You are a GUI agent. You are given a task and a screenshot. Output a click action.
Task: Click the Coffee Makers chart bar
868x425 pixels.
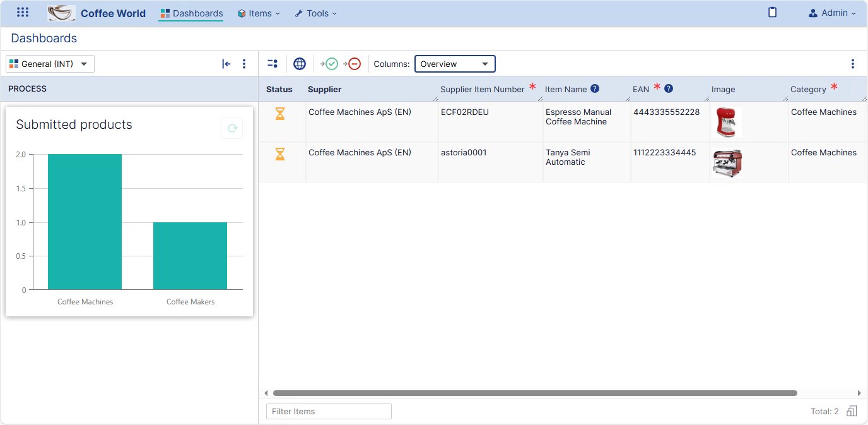(x=190, y=256)
